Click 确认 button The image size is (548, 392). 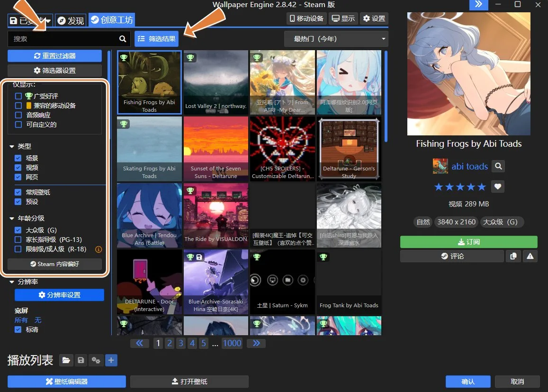click(x=468, y=382)
